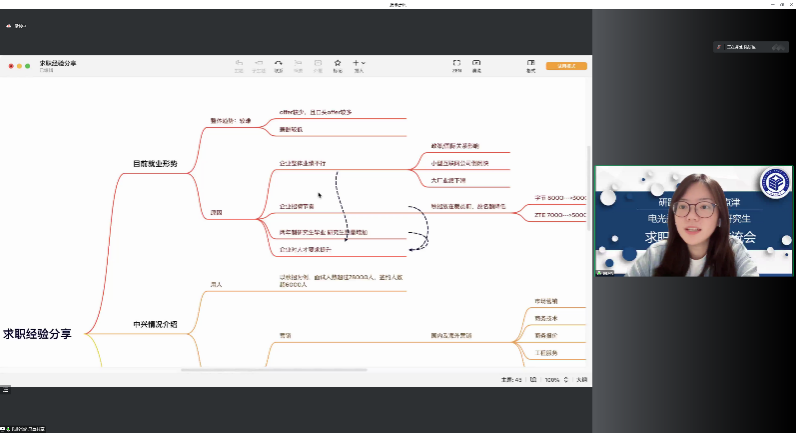Click the Topic icon in toolbar
Image resolution: width=796 pixels, height=433 pixels.
click(239, 64)
